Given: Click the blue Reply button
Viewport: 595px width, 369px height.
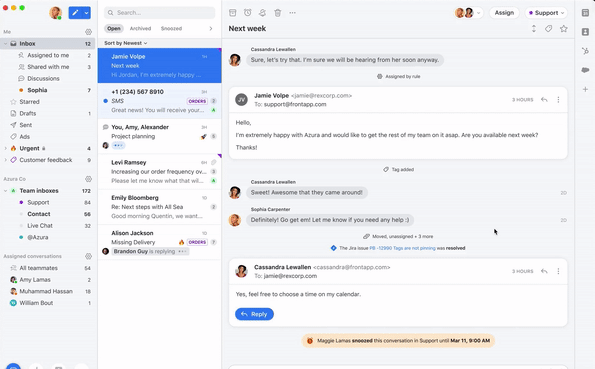Looking at the screenshot, I should click(x=254, y=314).
